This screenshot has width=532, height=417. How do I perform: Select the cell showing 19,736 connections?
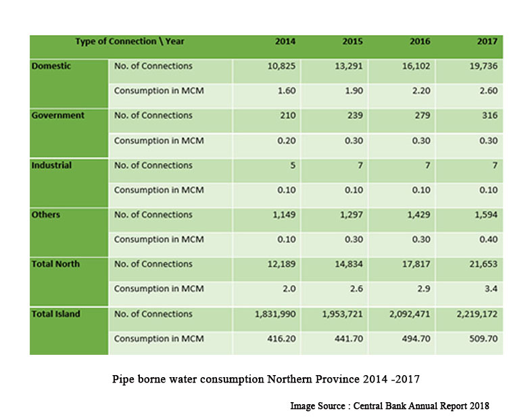(483, 66)
